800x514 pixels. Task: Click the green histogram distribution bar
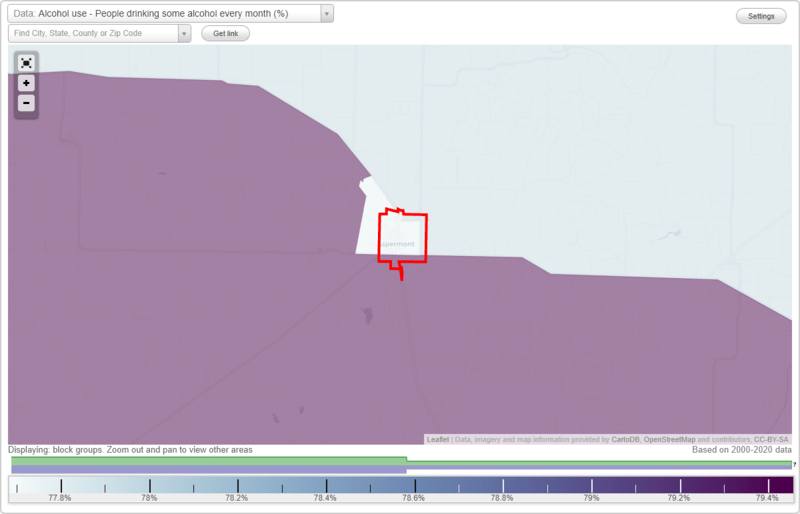pyautogui.click(x=209, y=460)
